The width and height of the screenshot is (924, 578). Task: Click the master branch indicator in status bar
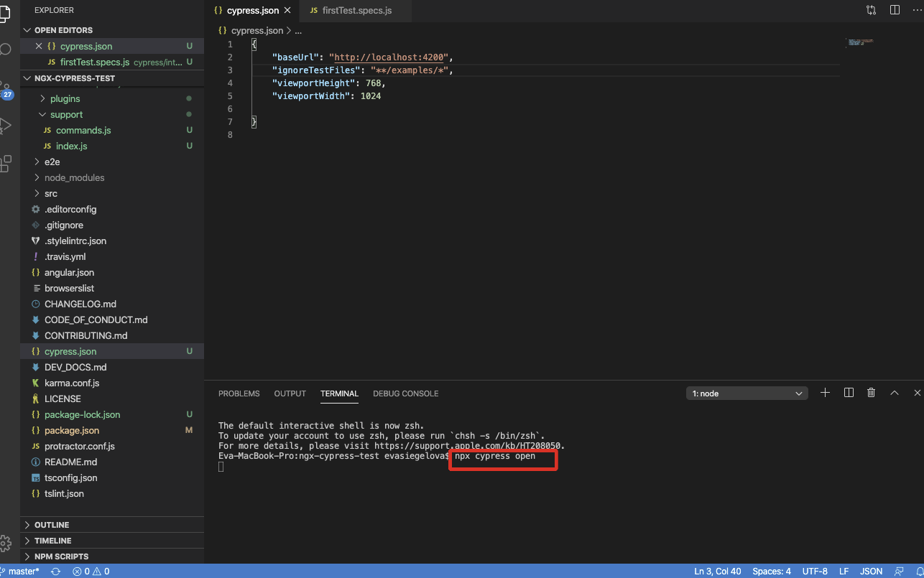click(x=23, y=572)
